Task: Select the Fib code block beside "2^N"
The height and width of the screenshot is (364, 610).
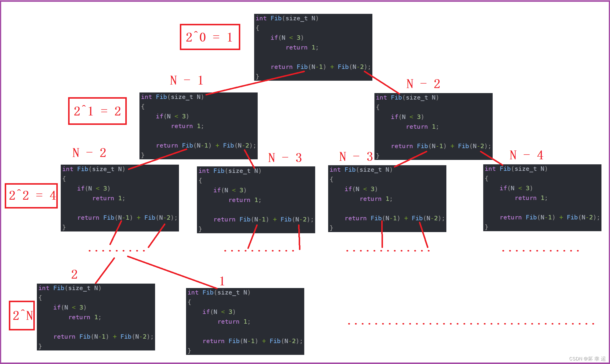Action: pyautogui.click(x=96, y=317)
